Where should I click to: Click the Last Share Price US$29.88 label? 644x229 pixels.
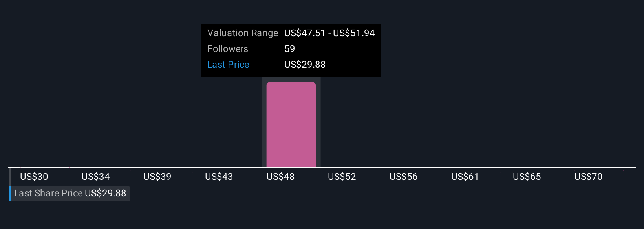pyautogui.click(x=70, y=193)
